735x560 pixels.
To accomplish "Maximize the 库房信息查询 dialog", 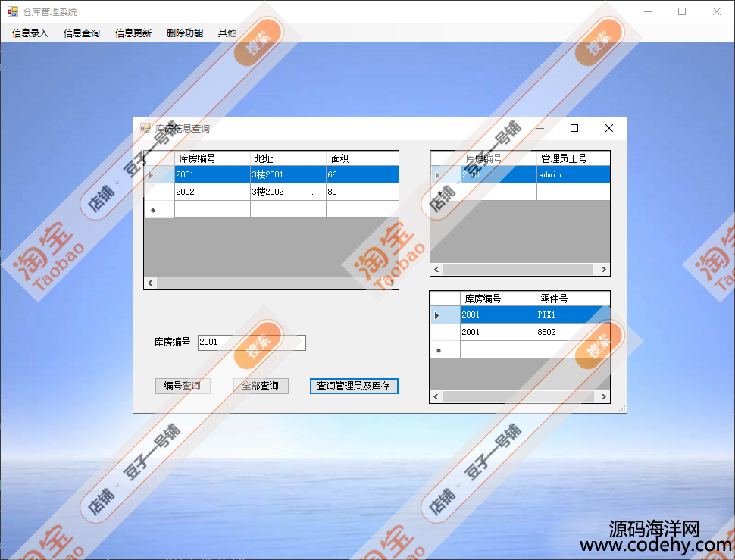I will pyautogui.click(x=574, y=128).
